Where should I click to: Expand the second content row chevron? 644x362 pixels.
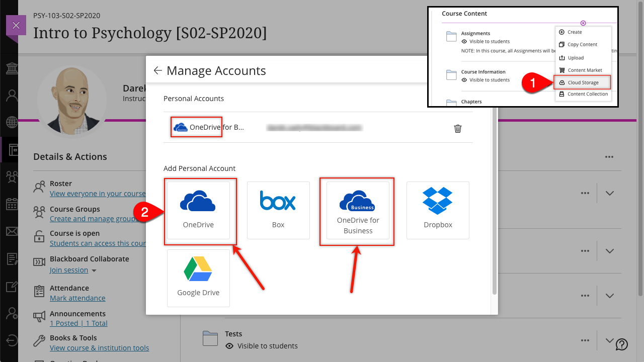pos(610,251)
